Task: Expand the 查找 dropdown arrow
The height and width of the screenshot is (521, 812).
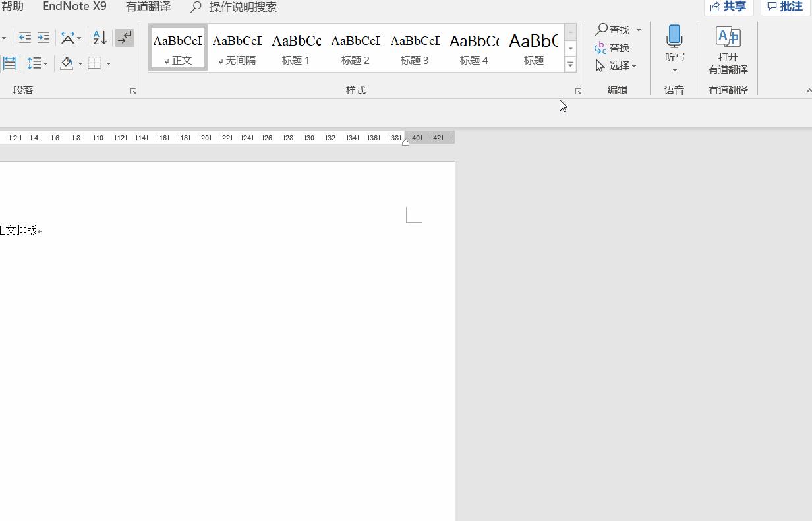Action: [638, 30]
